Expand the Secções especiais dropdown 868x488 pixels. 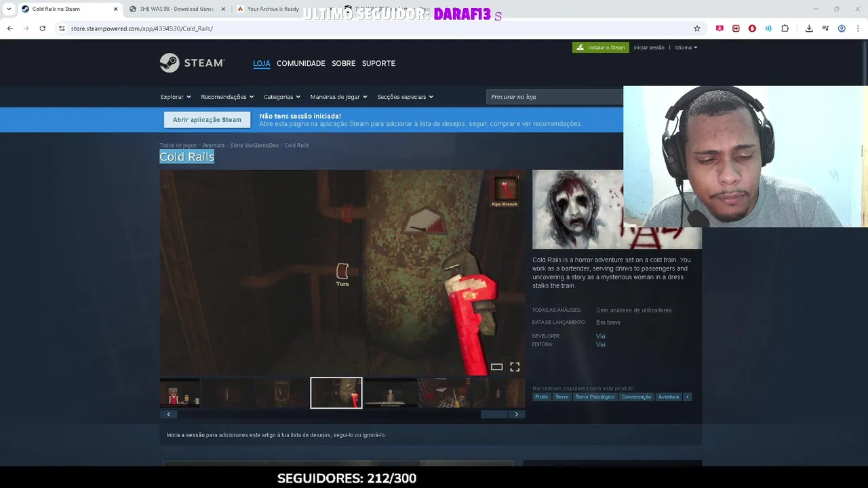[x=405, y=97]
